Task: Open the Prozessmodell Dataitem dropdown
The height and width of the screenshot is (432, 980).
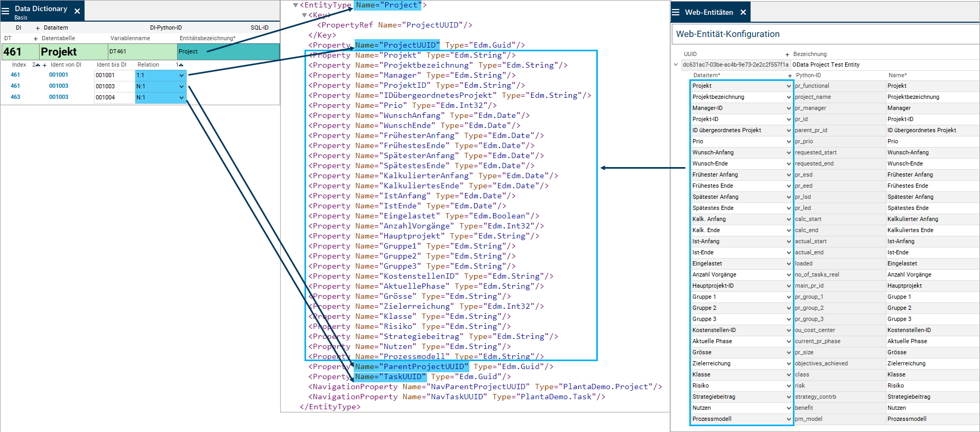Action: click(x=789, y=419)
